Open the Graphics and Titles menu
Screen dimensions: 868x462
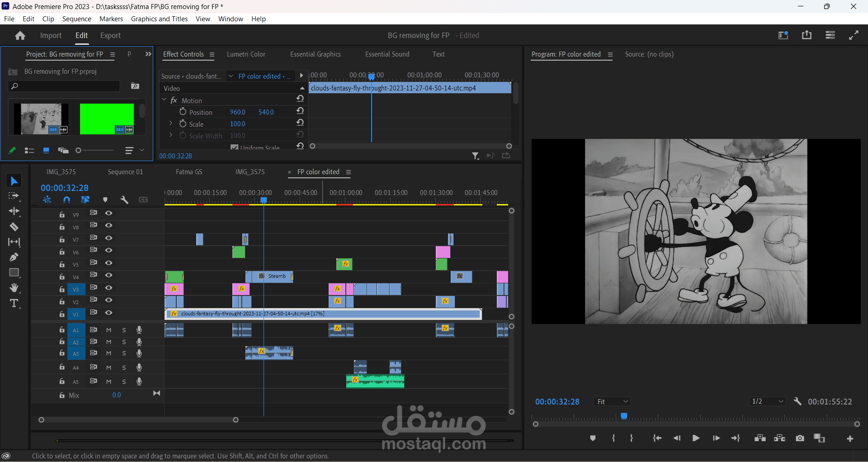tap(159, 19)
